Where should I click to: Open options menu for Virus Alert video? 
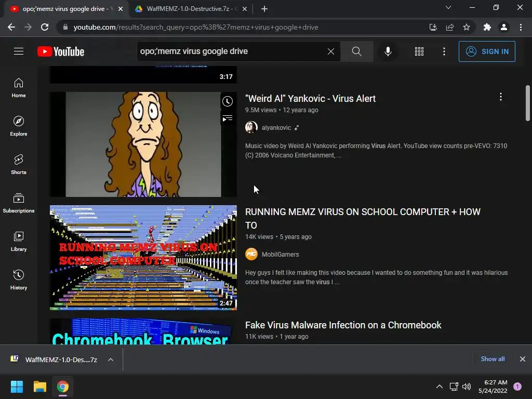pos(500,97)
